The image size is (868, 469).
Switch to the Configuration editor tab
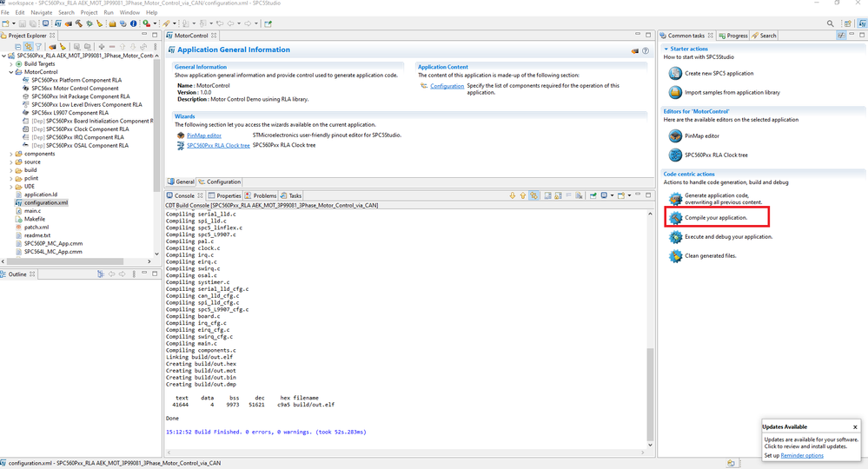pos(220,182)
